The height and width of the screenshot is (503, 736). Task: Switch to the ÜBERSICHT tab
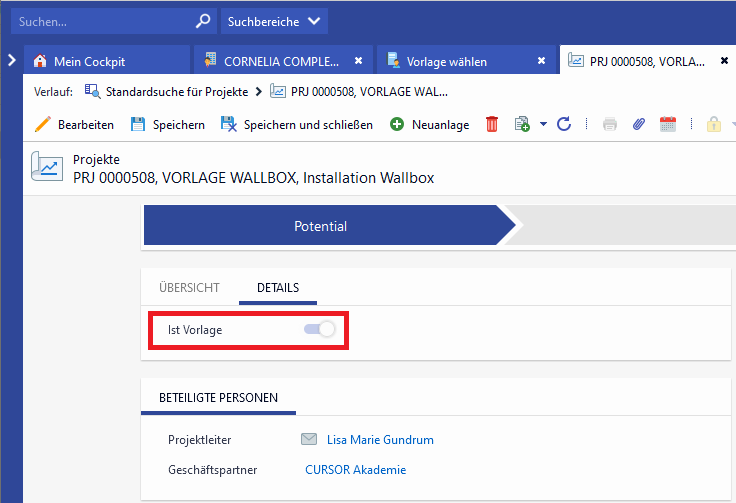click(189, 288)
